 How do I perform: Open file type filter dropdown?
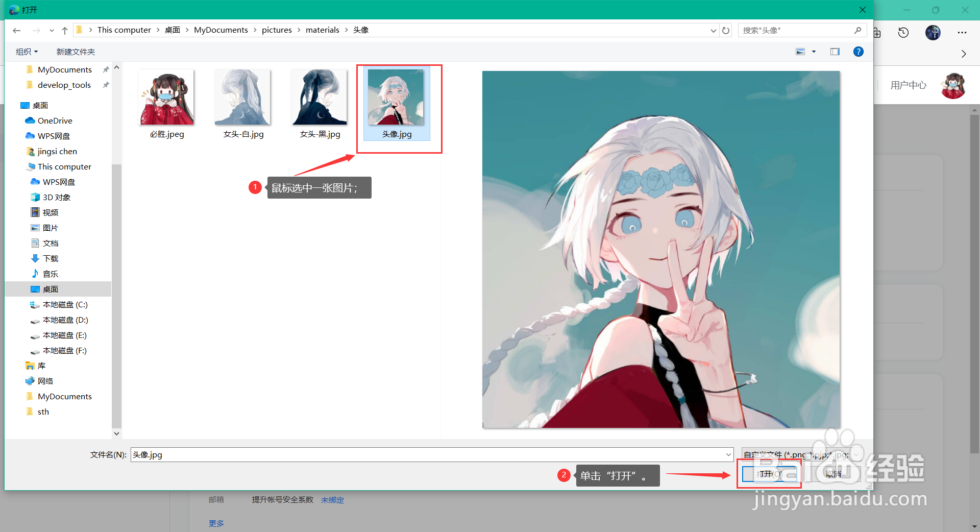pyautogui.click(x=801, y=454)
